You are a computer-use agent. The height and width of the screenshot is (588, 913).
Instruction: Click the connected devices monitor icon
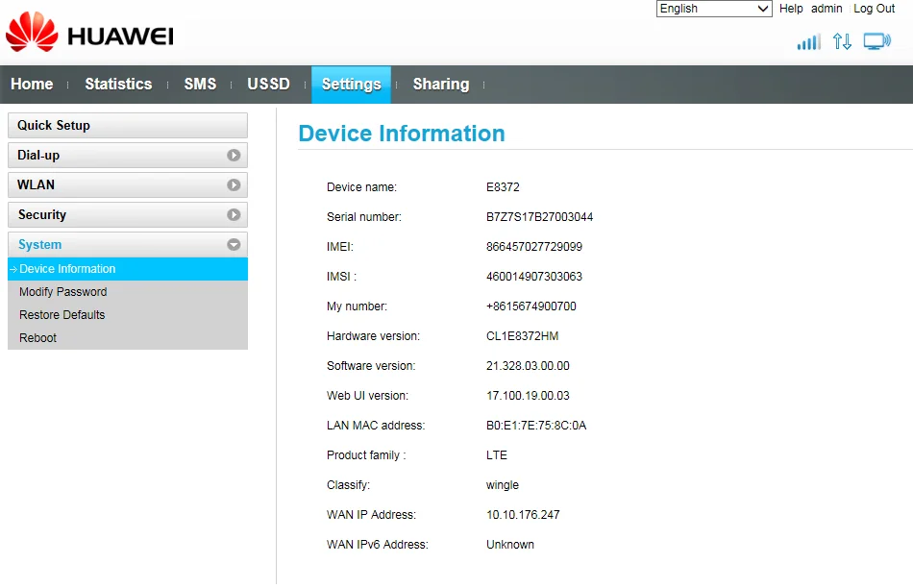(x=876, y=41)
